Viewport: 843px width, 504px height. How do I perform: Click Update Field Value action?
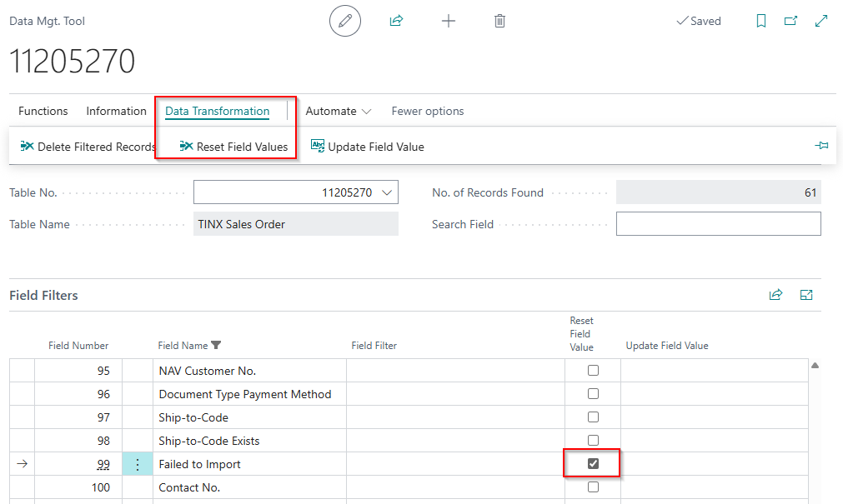tap(368, 147)
